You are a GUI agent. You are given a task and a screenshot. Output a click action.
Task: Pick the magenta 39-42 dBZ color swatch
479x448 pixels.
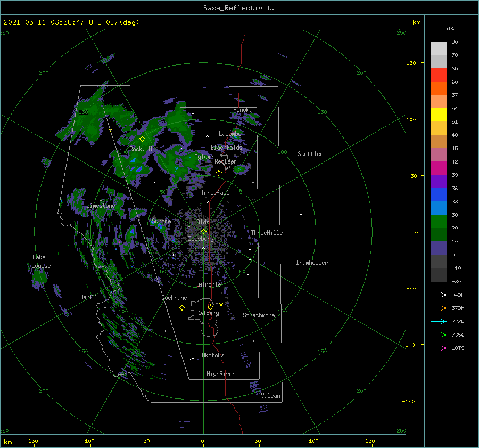(x=439, y=168)
